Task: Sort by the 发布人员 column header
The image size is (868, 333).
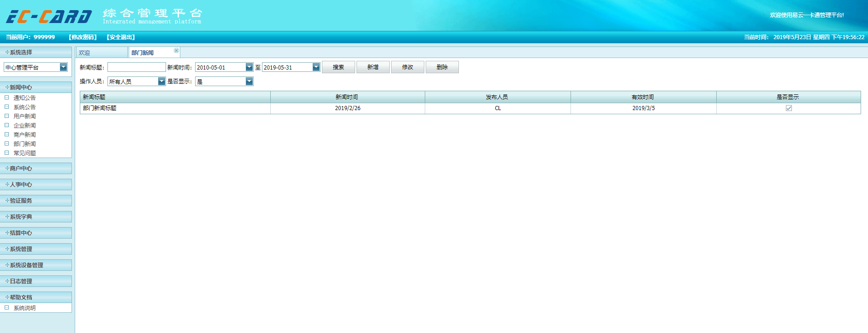Action: point(498,97)
